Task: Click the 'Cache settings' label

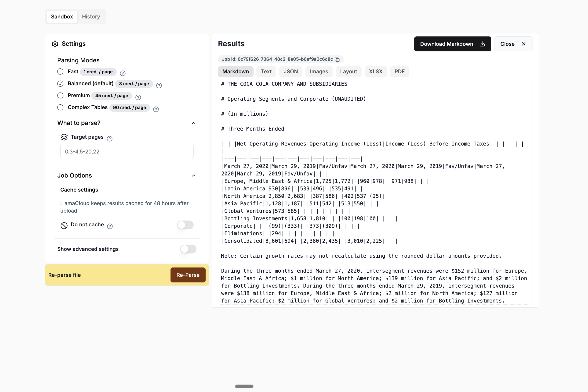Action: [79, 190]
